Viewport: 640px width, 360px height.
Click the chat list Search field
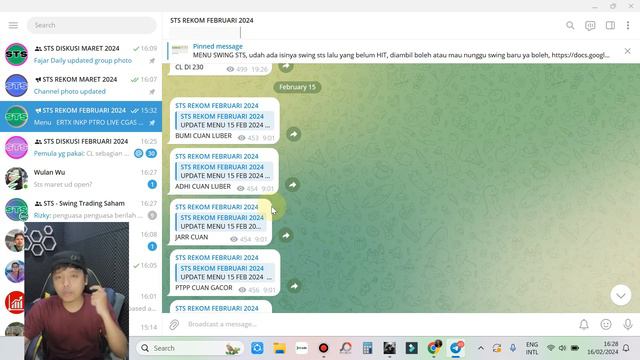(x=92, y=25)
